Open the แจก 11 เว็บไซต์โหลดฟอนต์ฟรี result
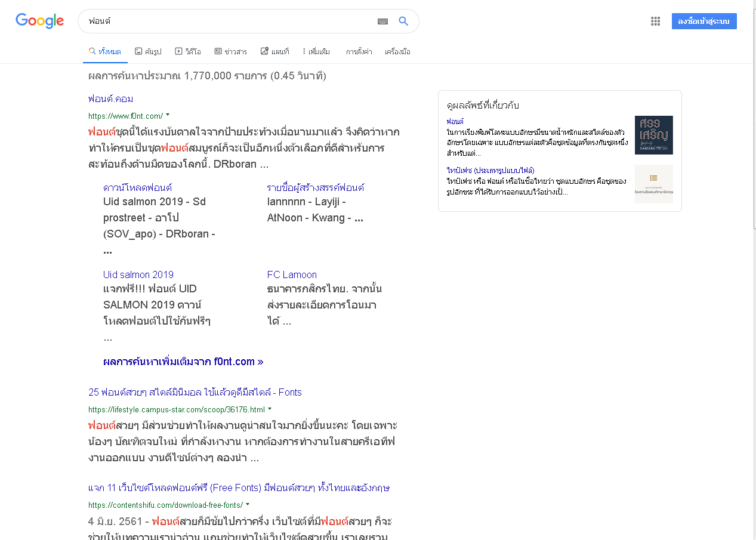 coord(239,487)
